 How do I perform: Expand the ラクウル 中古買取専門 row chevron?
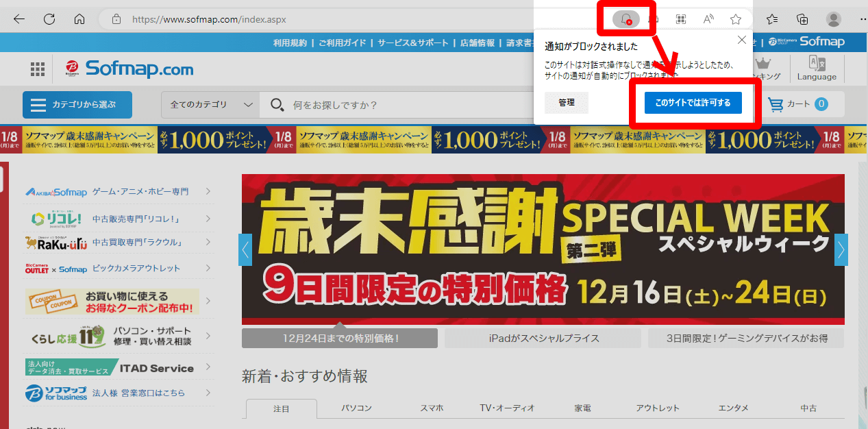pos(208,243)
